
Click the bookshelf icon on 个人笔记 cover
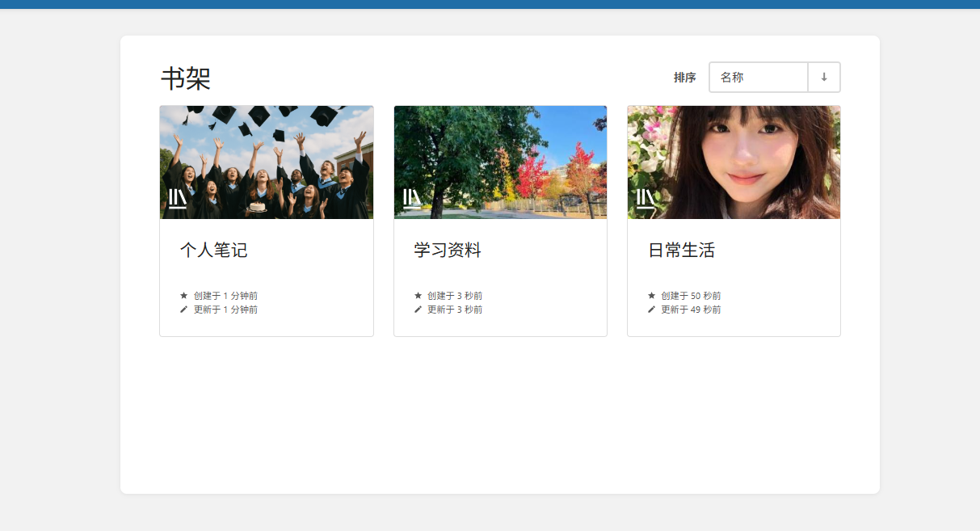(178, 199)
